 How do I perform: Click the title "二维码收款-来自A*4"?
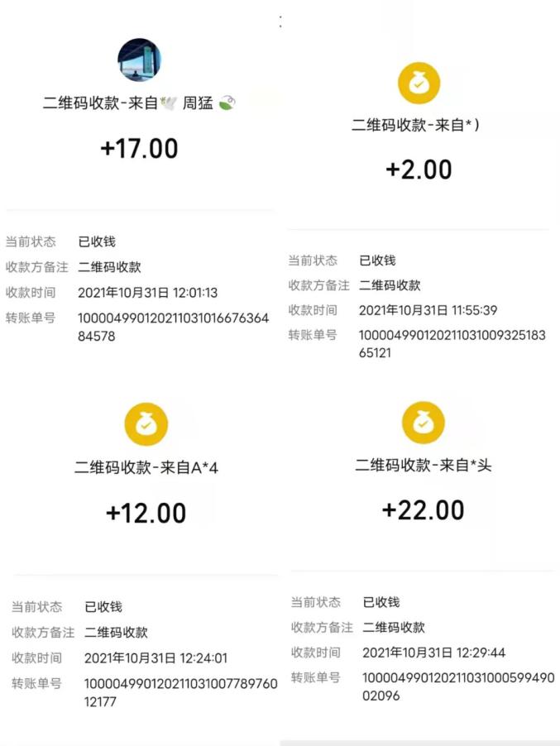coord(146,468)
